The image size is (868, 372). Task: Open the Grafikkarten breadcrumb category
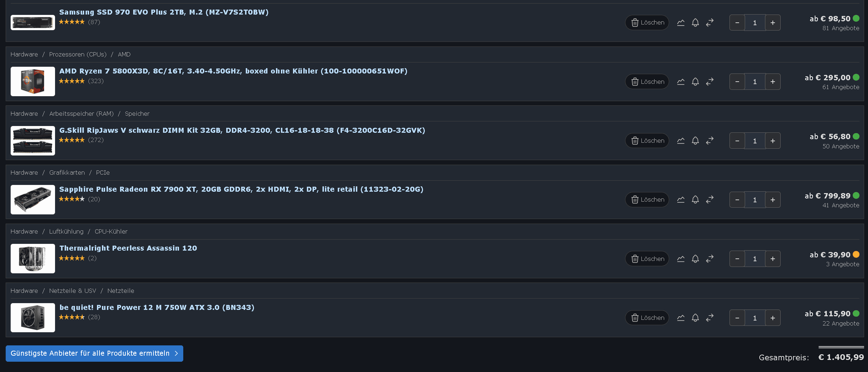(x=67, y=173)
